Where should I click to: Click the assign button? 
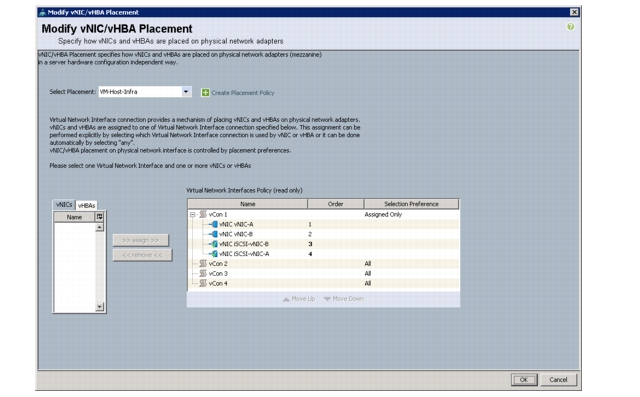[141, 240]
